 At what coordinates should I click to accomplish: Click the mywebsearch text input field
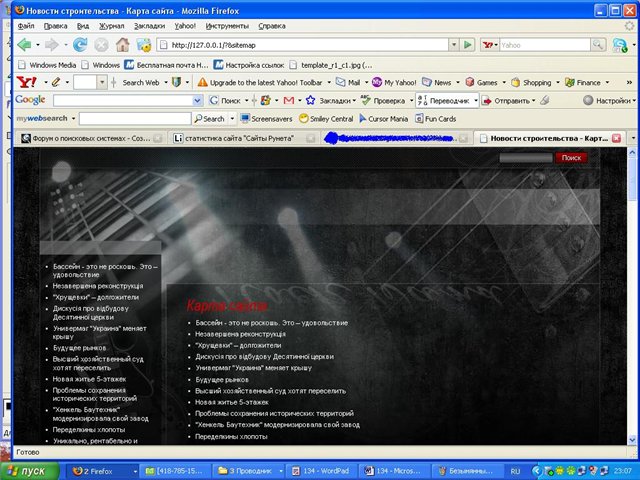[135, 119]
